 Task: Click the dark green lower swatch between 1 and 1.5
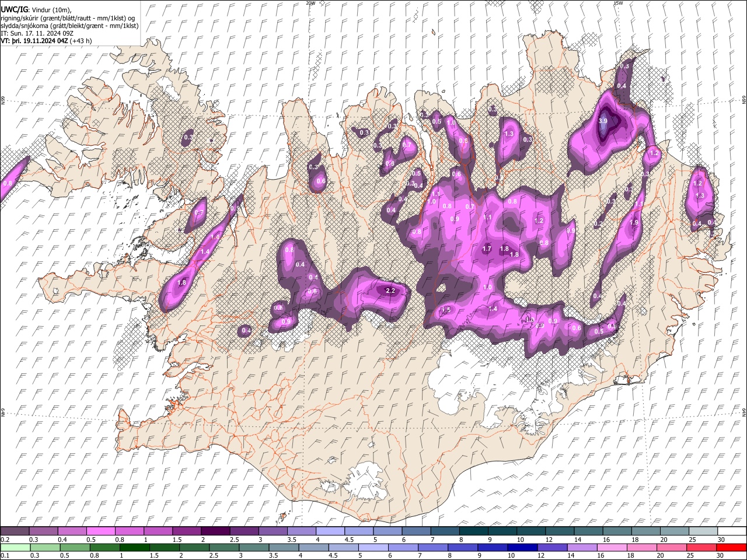pos(134,548)
